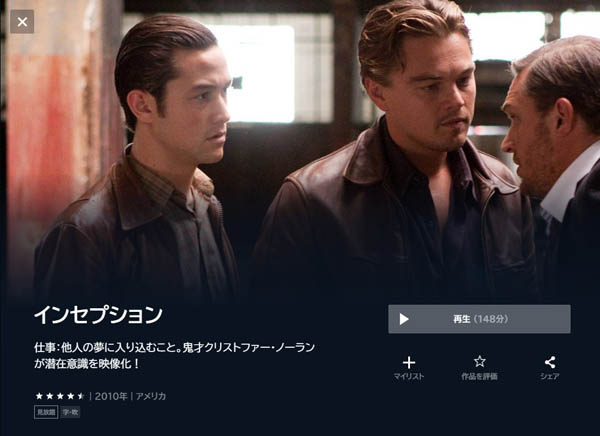
Task: Open 作品を評価 label to rate the title
Action: point(479,376)
